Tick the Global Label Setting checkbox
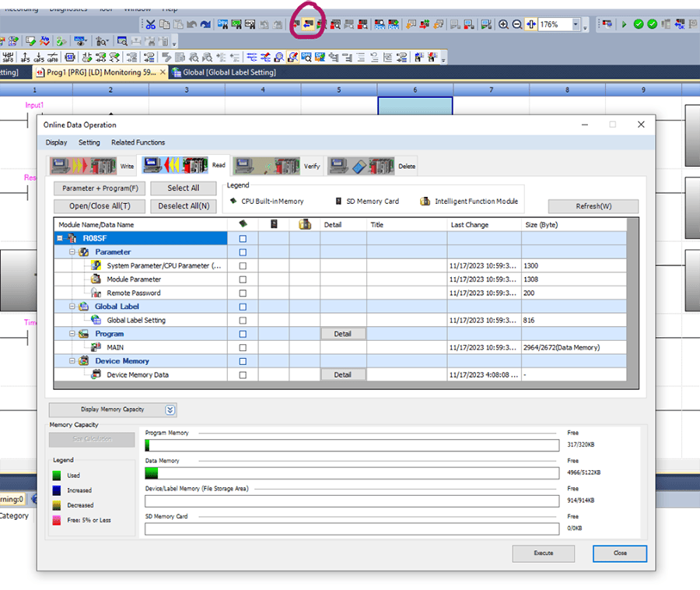The height and width of the screenshot is (590, 700). pyautogui.click(x=243, y=321)
